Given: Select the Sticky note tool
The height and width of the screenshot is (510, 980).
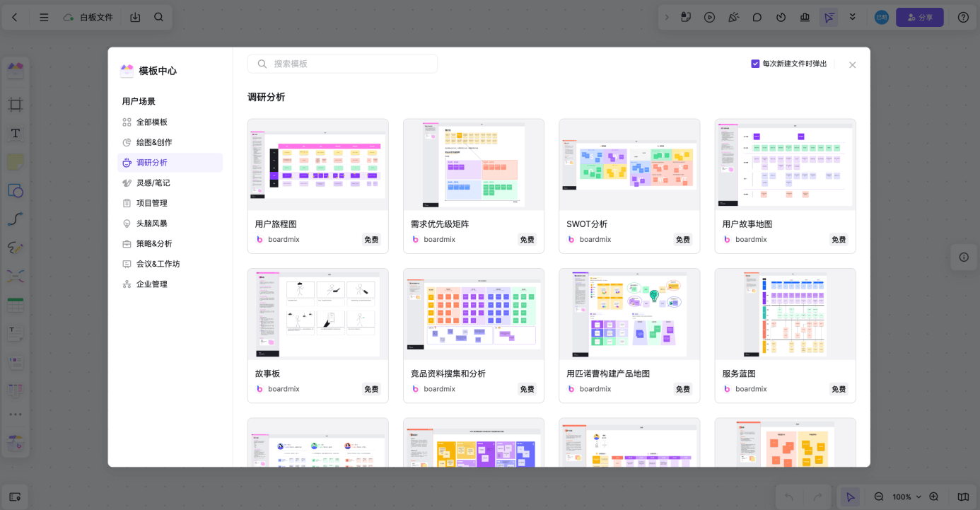Looking at the screenshot, I should click(16, 162).
